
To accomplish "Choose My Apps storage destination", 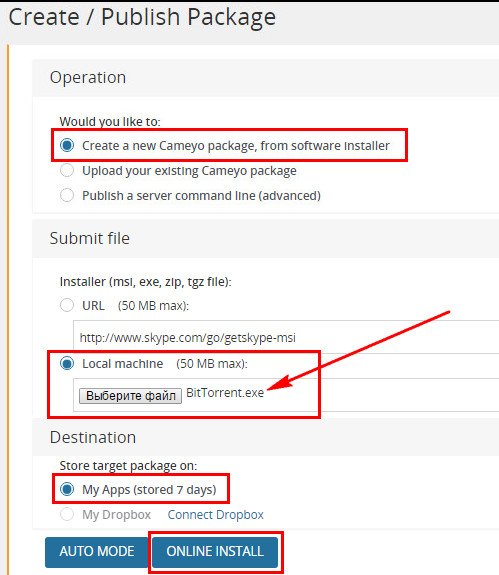I will (67, 489).
